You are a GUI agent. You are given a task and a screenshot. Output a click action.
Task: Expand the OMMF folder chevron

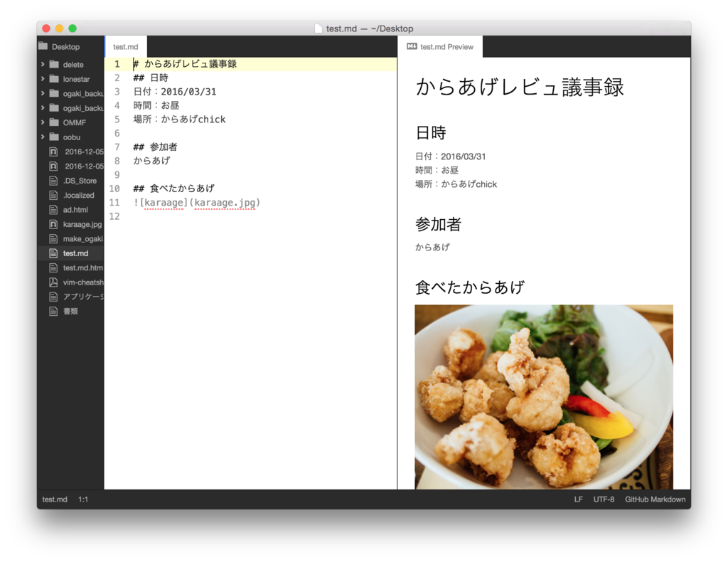43,122
